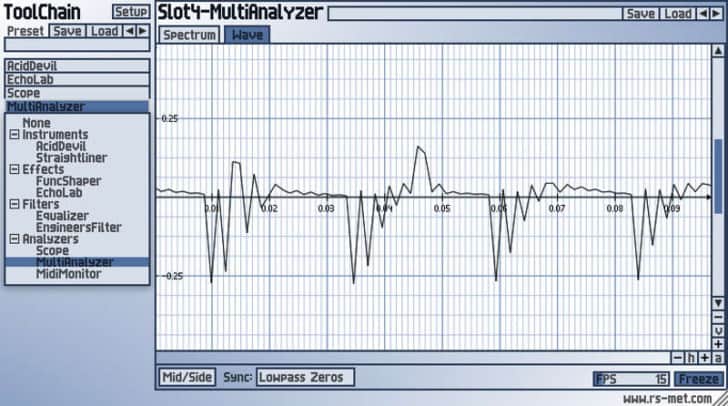Open the highlighted MultiAnalyzer slot selector
Screen dimensions: 728x406
coord(77,106)
